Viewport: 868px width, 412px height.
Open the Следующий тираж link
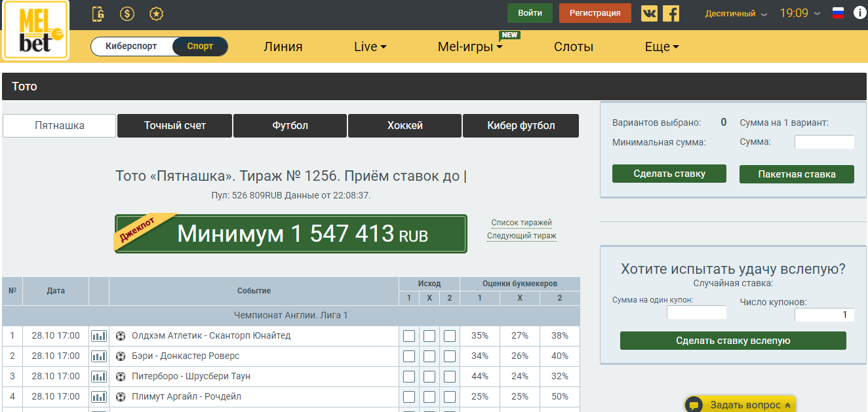tap(522, 236)
